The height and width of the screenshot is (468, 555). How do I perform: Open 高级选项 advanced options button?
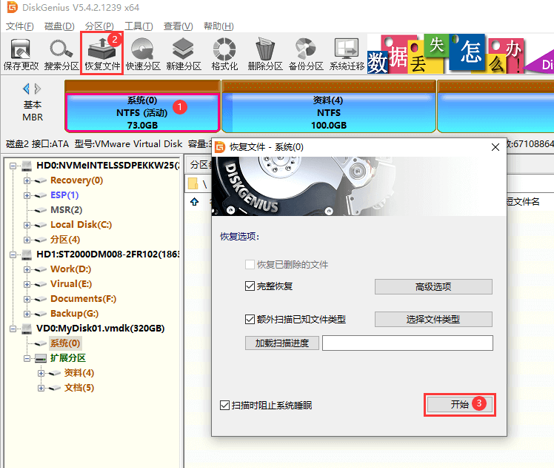tap(433, 287)
